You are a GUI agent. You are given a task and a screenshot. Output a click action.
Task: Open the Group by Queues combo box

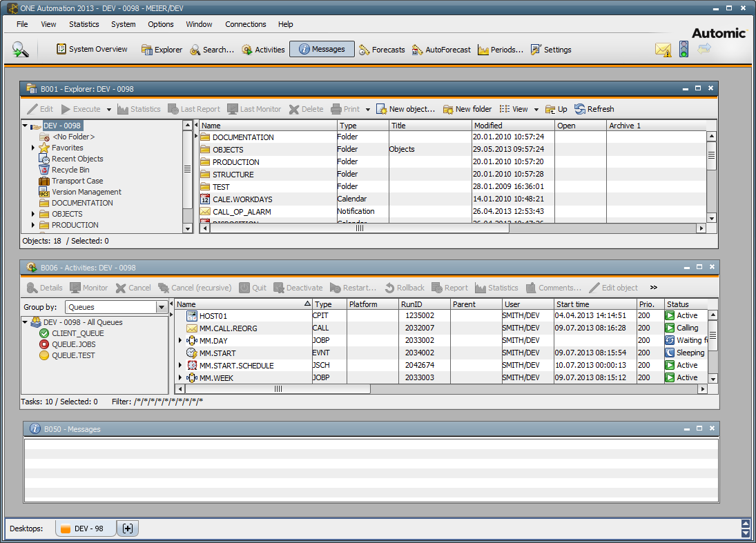[116, 307]
